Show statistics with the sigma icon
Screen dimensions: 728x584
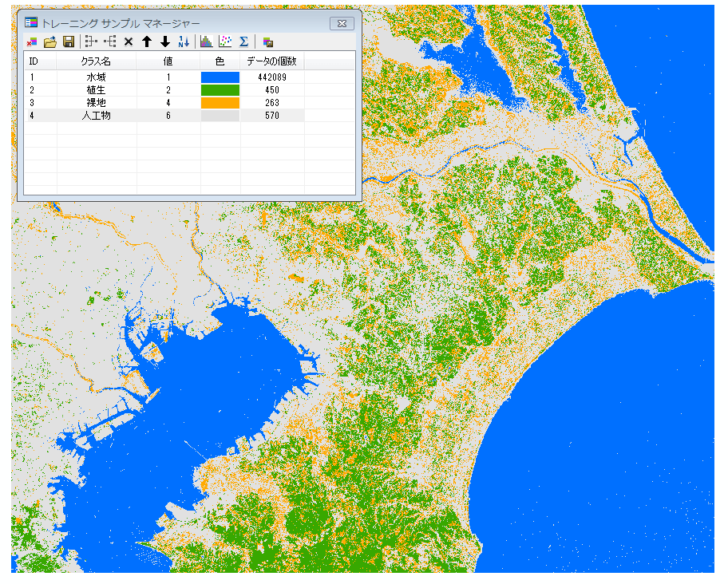(243, 41)
